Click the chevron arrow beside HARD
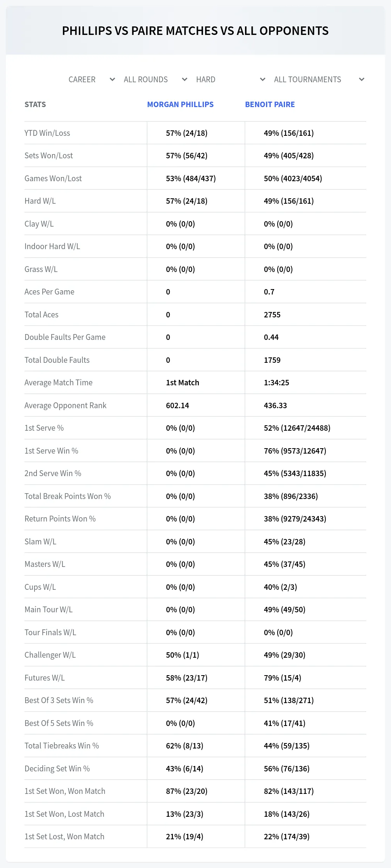This screenshot has height=868, width=391. [262, 80]
